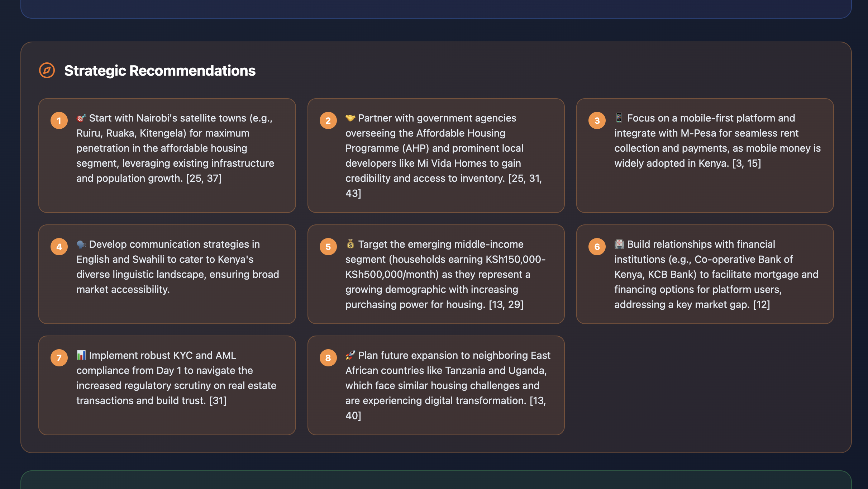Click the compass icon beside Strategic Recommendations
This screenshot has width=868, height=489.
pos(47,70)
